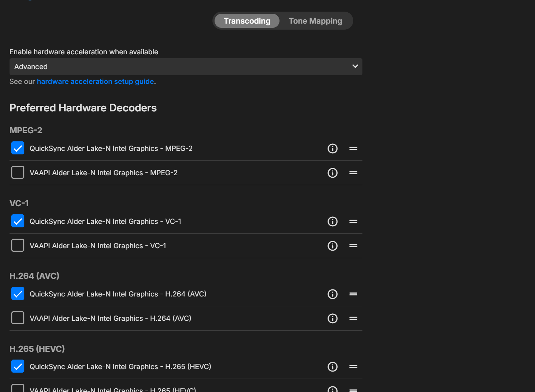Enable VAAPI VC-1 decoder checkbox
535x392 pixels.
(18, 245)
